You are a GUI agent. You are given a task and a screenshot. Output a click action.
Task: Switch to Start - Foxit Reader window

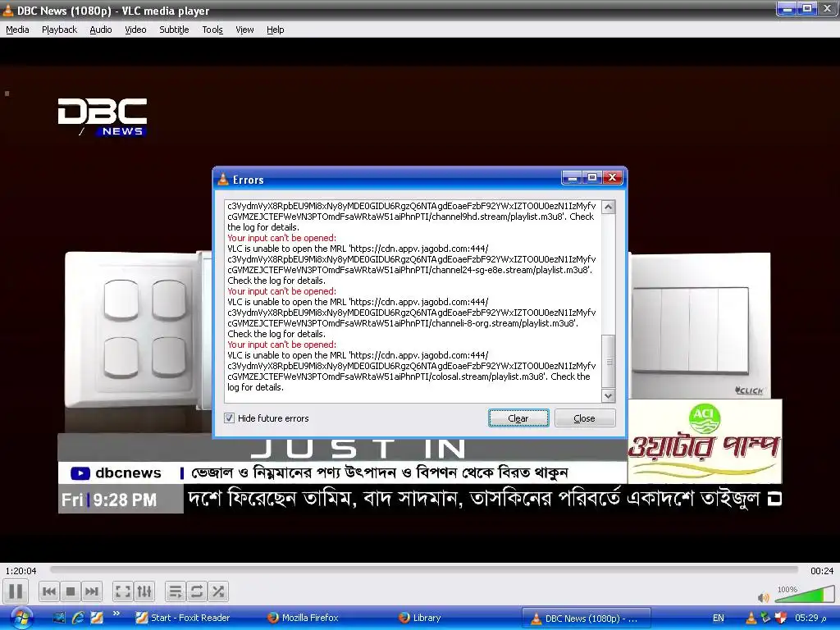click(x=183, y=619)
